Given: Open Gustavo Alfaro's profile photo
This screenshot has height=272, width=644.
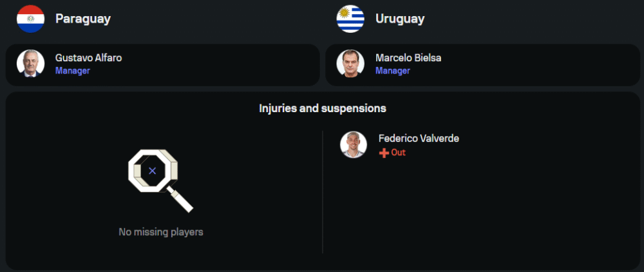Looking at the screenshot, I should click(30, 64).
